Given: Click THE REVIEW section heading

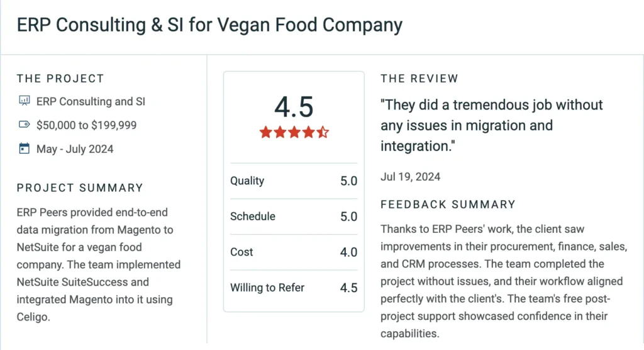Looking at the screenshot, I should 419,79.
